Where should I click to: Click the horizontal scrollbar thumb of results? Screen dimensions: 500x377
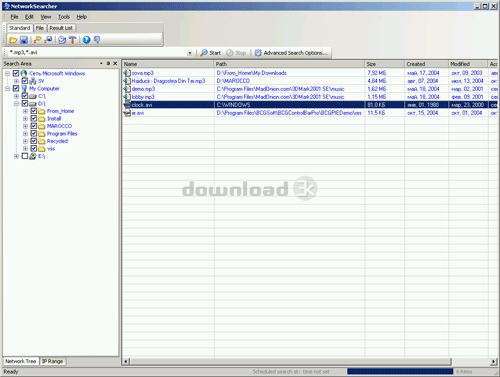[291, 361]
